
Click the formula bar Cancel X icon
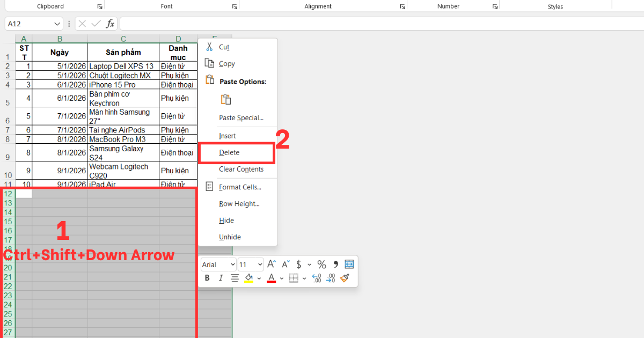click(82, 24)
